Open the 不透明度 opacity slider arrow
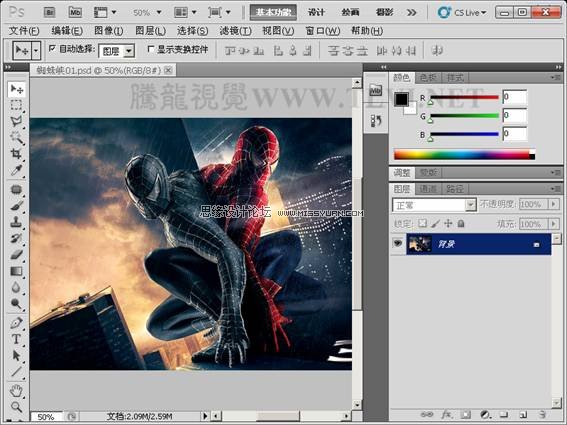The image size is (567, 425). (x=554, y=204)
